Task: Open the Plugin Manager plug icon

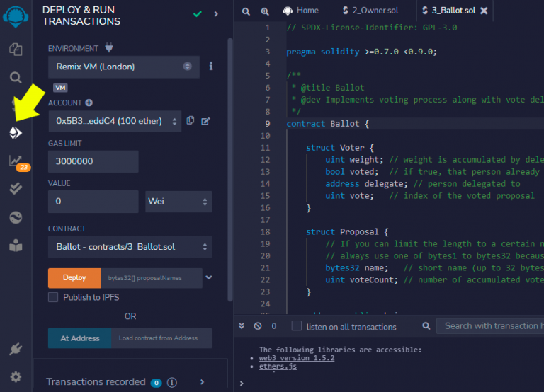Action: [x=16, y=349]
